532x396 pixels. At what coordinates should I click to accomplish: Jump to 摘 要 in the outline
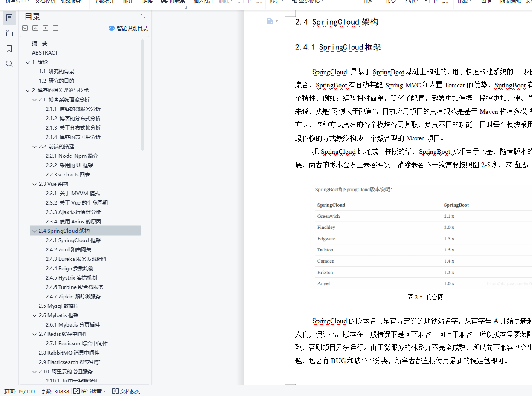(40, 43)
